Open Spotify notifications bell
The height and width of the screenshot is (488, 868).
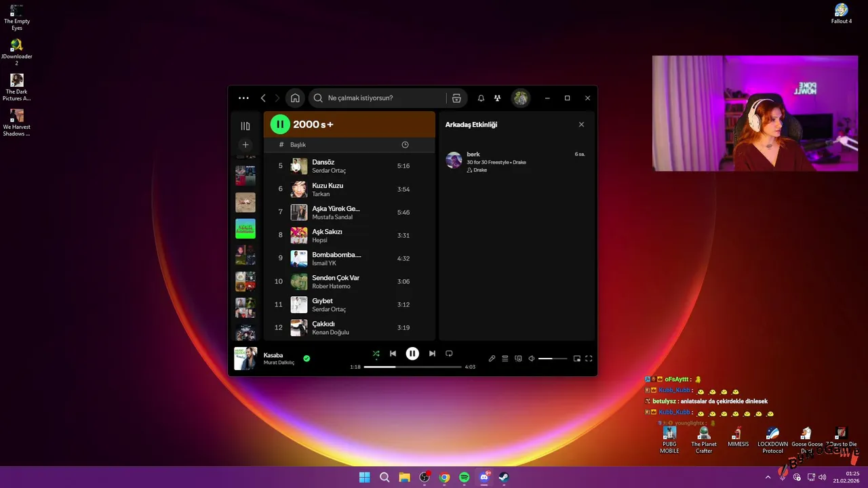[481, 98]
